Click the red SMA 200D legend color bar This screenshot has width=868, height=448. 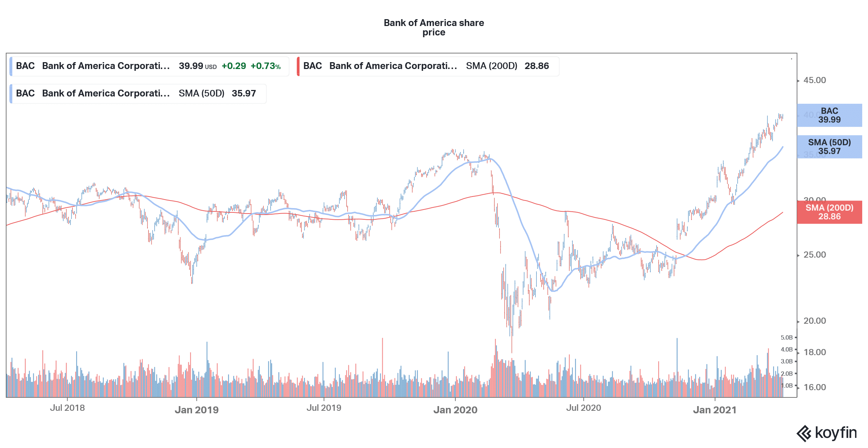(298, 66)
